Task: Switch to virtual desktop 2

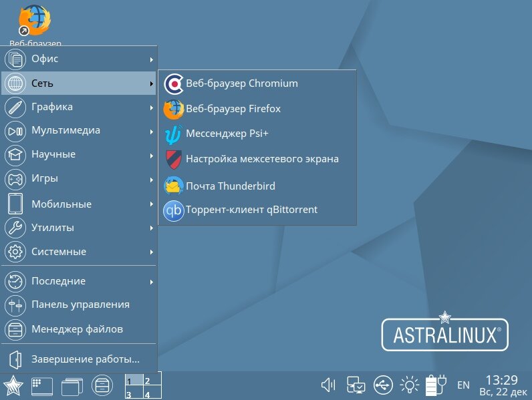Action: pos(152,379)
